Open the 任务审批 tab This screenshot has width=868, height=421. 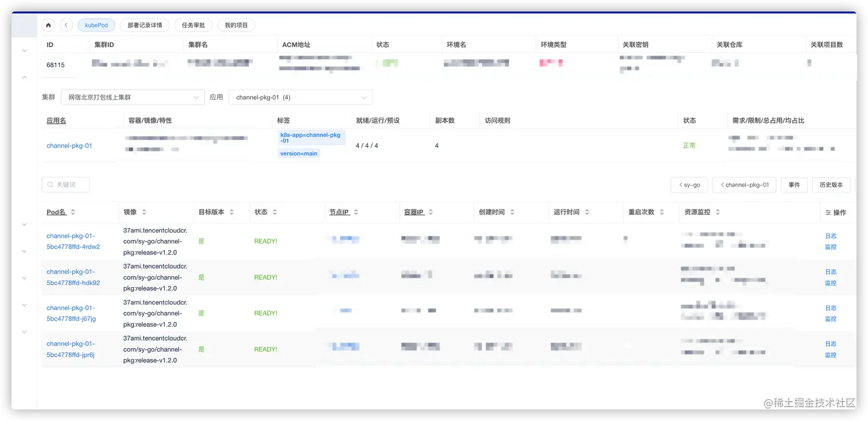click(x=193, y=25)
